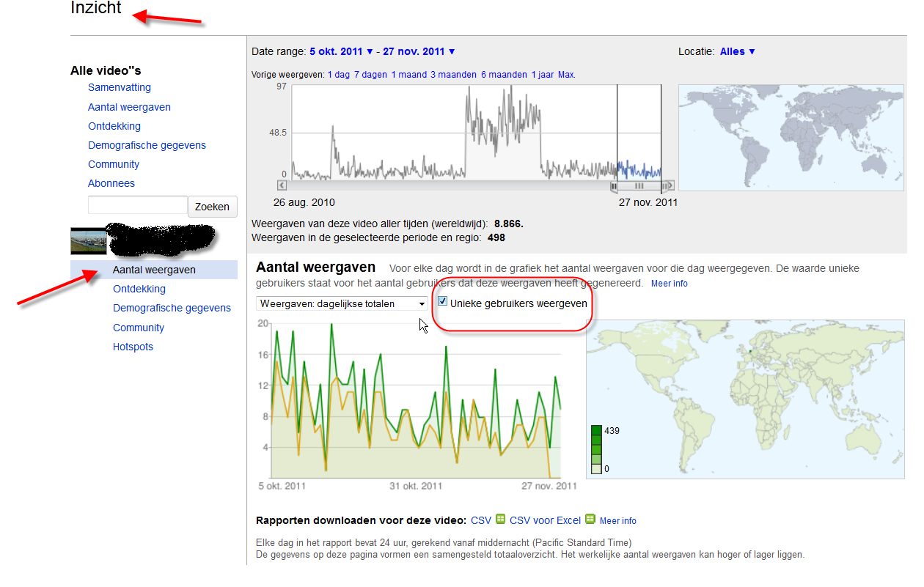The height and width of the screenshot is (587, 924).
Task: Select the 7 dagen range preset
Action: (x=370, y=75)
